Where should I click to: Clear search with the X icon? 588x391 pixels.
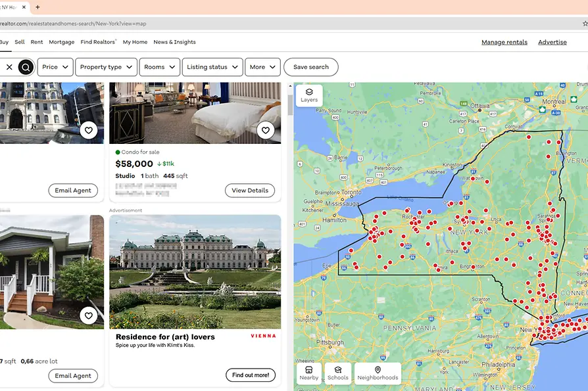[x=9, y=67]
